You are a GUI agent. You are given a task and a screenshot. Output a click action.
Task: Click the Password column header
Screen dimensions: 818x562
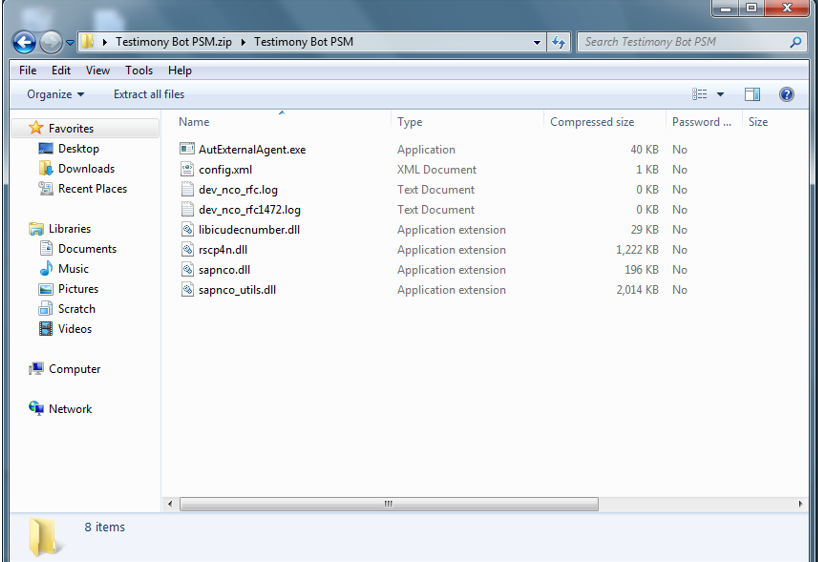tap(704, 122)
